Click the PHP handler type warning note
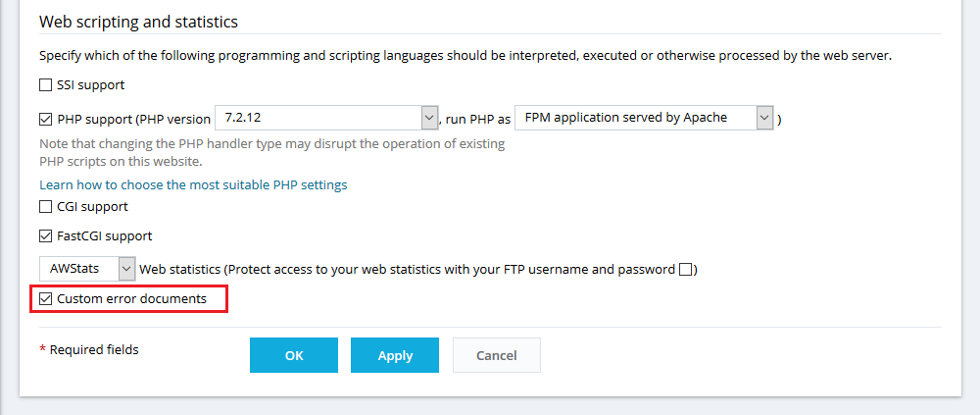980x415 pixels. 271,152
